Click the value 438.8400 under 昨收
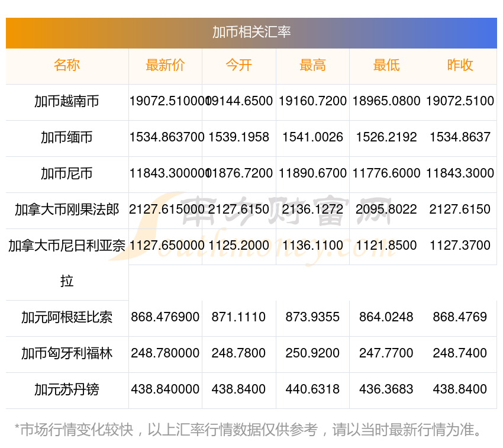Image resolution: width=503 pixels, height=448 pixels. [x=460, y=389]
